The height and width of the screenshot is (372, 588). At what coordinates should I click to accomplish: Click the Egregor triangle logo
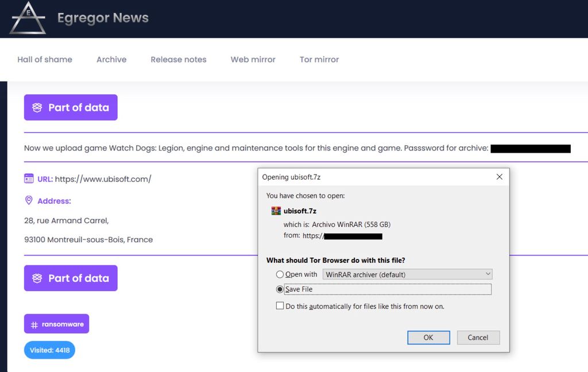tap(28, 18)
